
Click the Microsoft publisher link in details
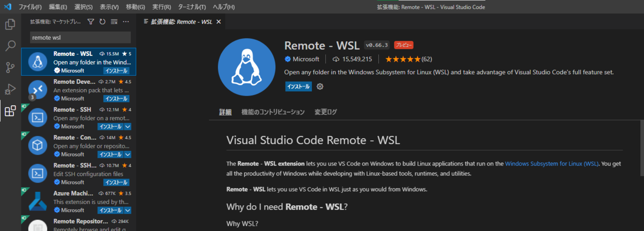[x=306, y=59]
